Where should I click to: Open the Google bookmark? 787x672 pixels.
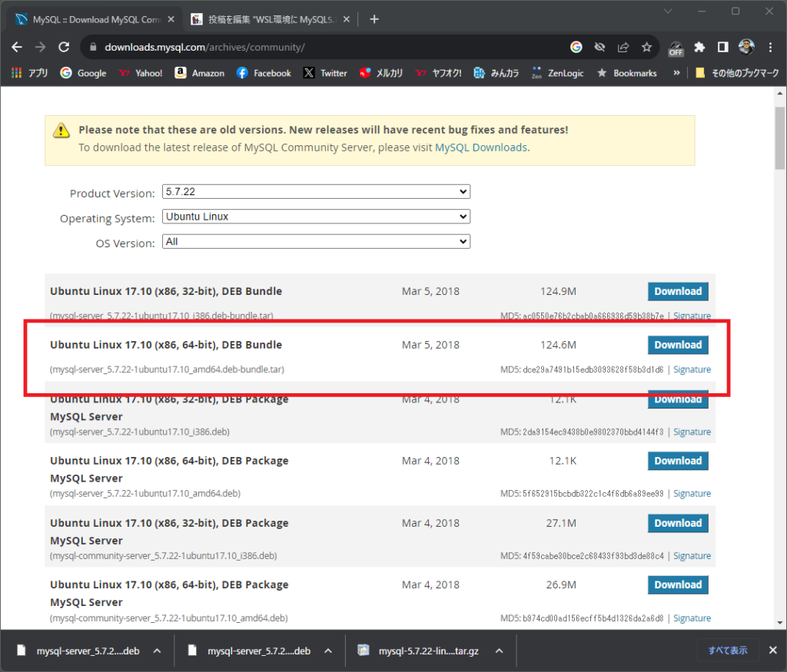pos(83,73)
